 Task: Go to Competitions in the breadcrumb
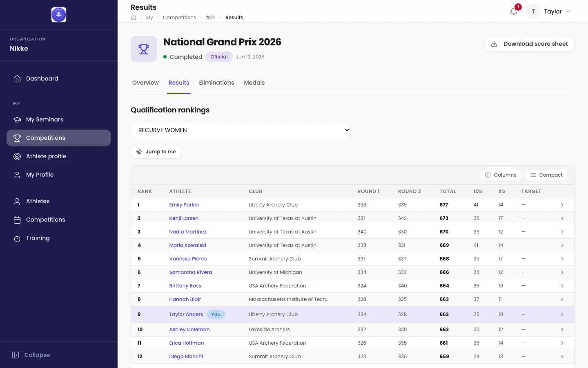pyautogui.click(x=179, y=18)
